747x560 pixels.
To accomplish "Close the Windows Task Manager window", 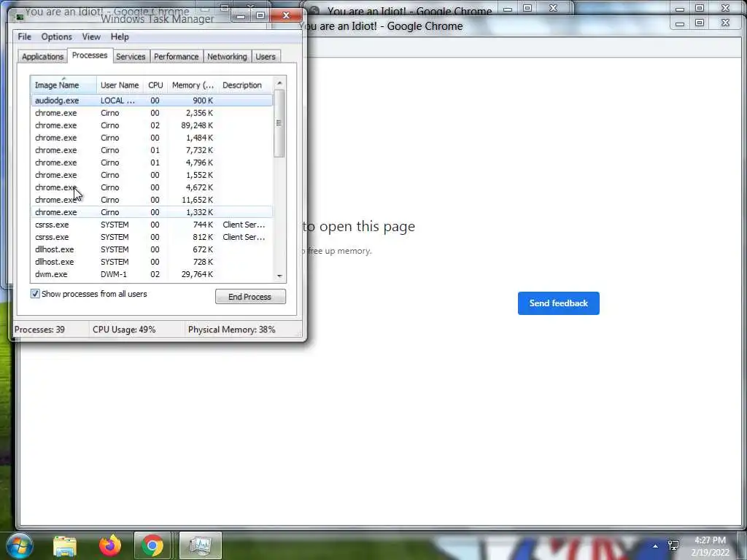I will tap(286, 15).
